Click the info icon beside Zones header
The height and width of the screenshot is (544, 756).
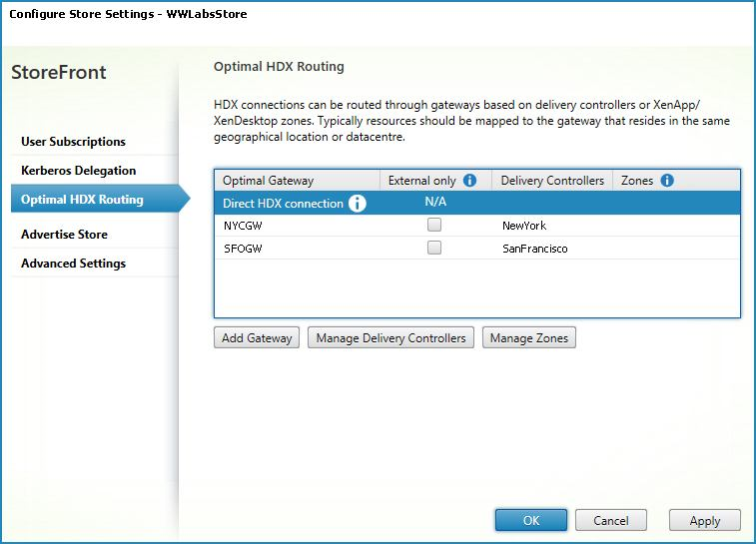pos(667,181)
